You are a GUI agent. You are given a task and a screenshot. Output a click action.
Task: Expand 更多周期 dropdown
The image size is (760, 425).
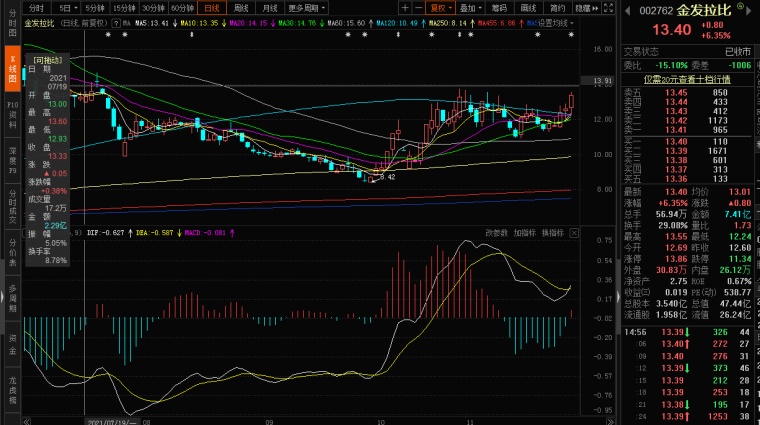point(306,8)
